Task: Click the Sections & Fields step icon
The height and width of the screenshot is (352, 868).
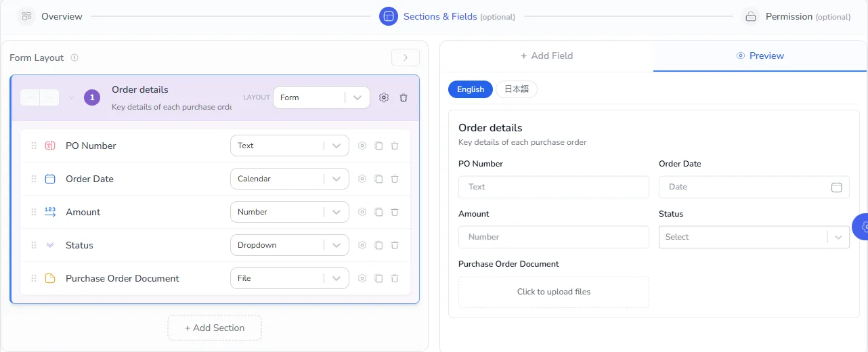Action: coord(389,16)
